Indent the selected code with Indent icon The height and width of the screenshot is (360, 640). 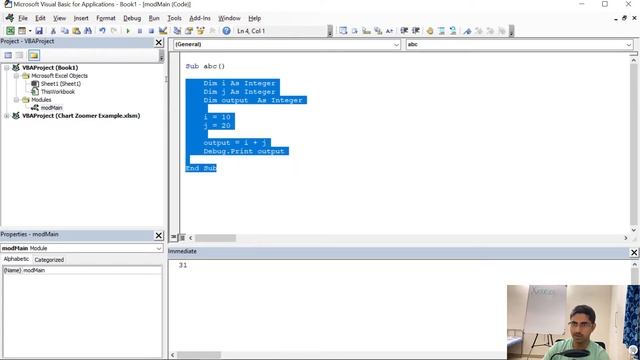tap(404, 31)
